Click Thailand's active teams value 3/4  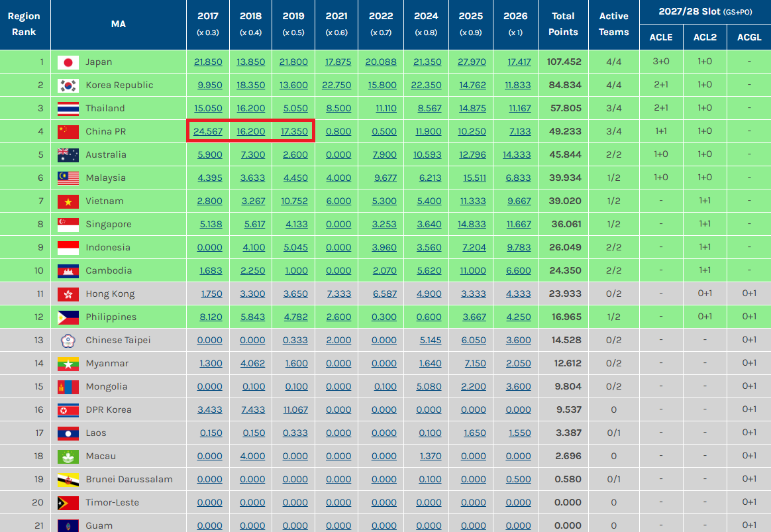click(613, 108)
